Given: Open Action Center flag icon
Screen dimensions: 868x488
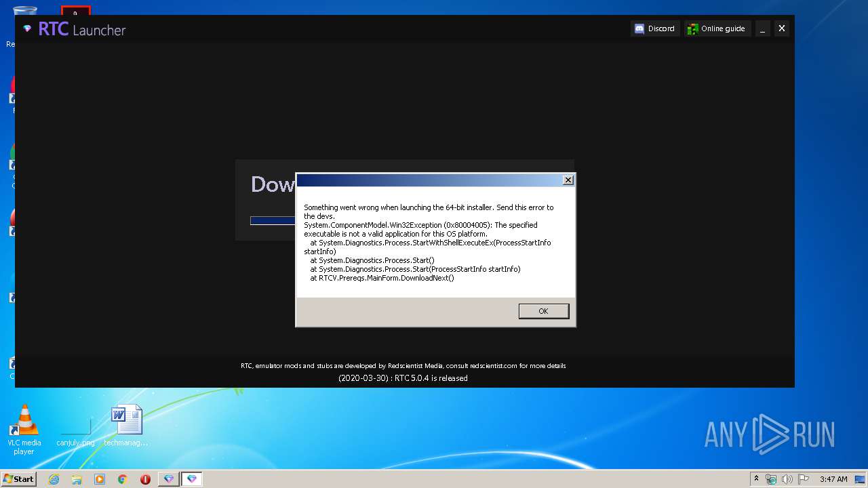Looking at the screenshot, I should click(804, 479).
